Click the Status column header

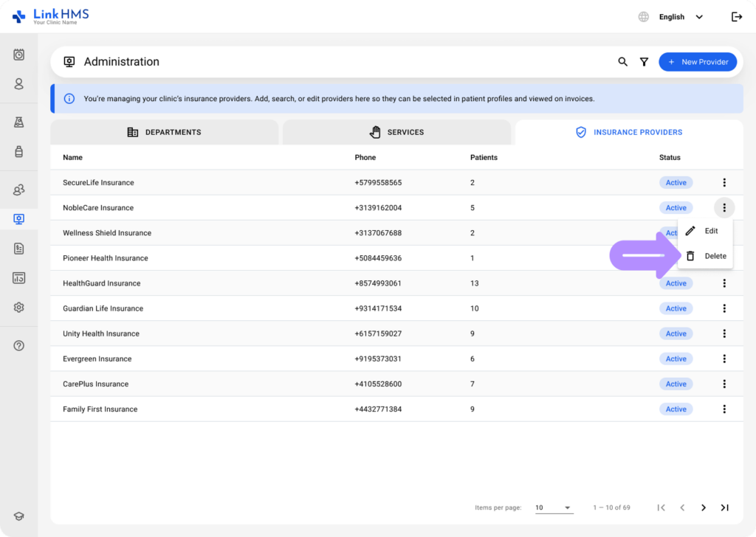coord(670,158)
